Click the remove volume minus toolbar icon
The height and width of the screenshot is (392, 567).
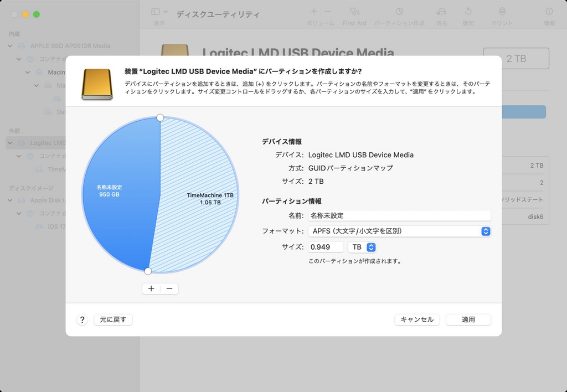pos(328,12)
